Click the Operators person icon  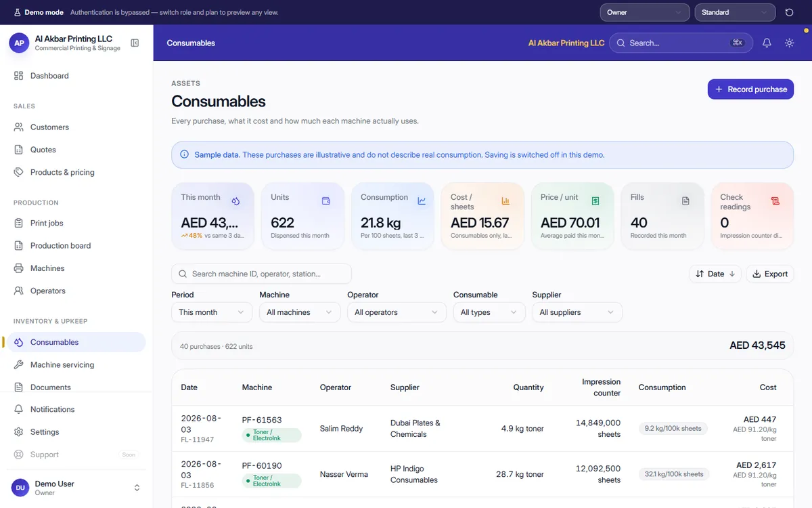(x=19, y=291)
